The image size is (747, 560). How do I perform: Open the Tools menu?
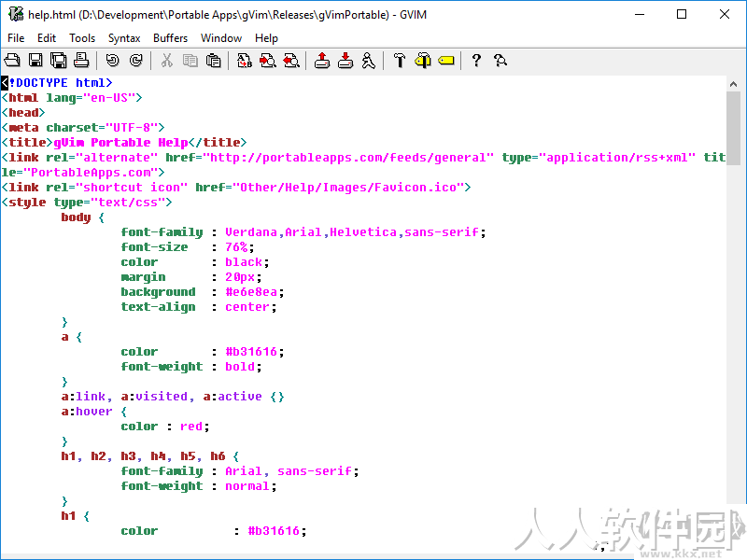82,38
